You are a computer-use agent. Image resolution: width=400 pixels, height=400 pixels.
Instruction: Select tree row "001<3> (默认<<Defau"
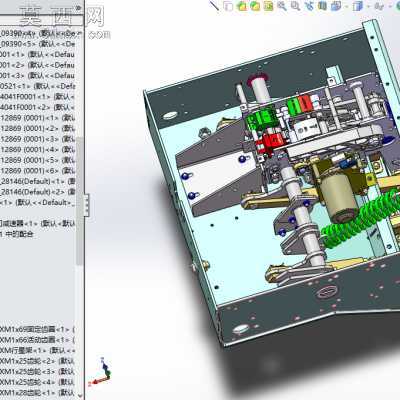point(37,76)
